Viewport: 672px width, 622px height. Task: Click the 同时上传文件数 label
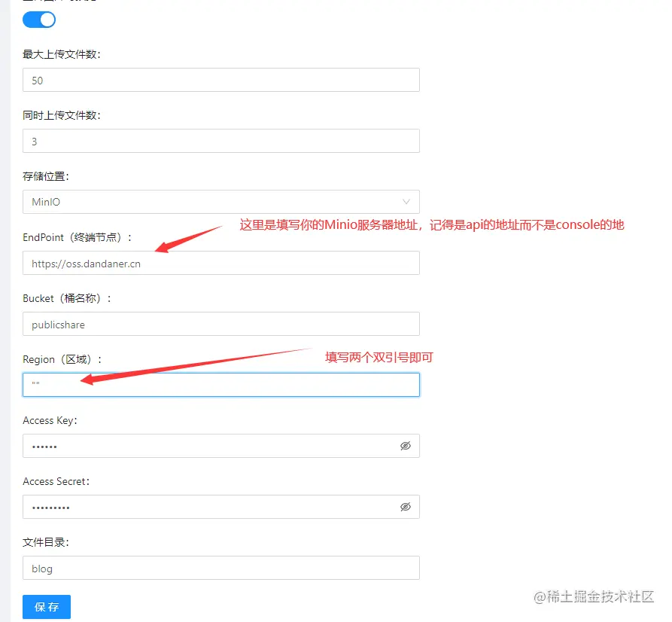[x=62, y=115]
